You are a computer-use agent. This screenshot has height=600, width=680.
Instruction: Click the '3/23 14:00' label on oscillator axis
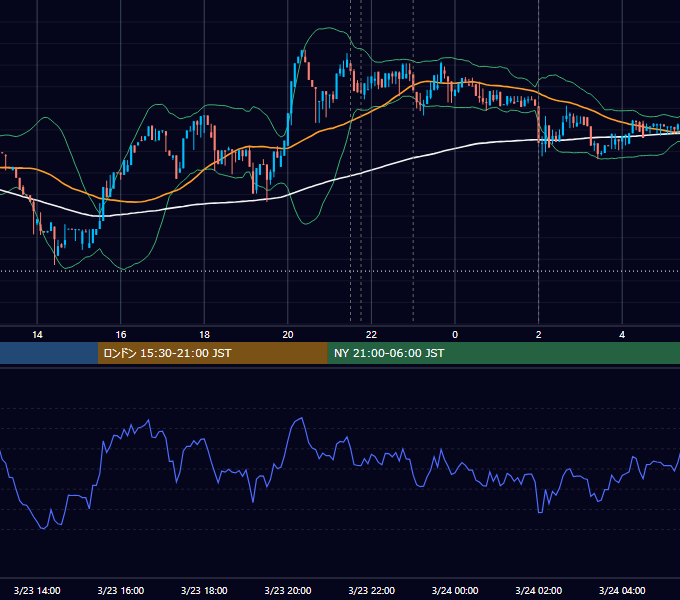(x=37, y=590)
